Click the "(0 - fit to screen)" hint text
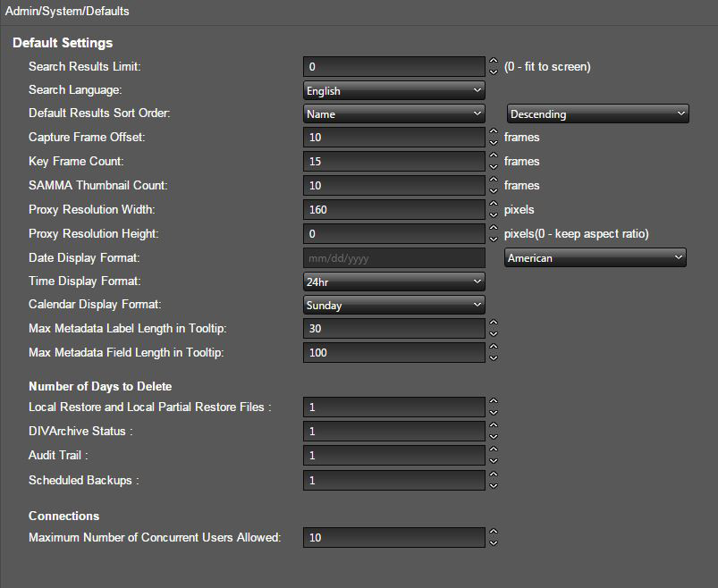Viewport: 718px width, 588px height. click(547, 67)
